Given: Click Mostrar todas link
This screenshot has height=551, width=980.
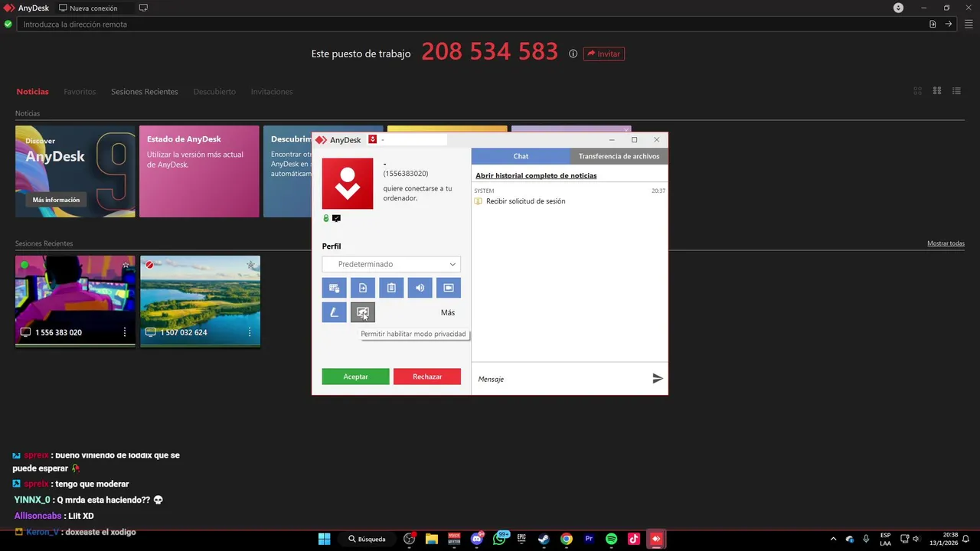Looking at the screenshot, I should (x=946, y=243).
